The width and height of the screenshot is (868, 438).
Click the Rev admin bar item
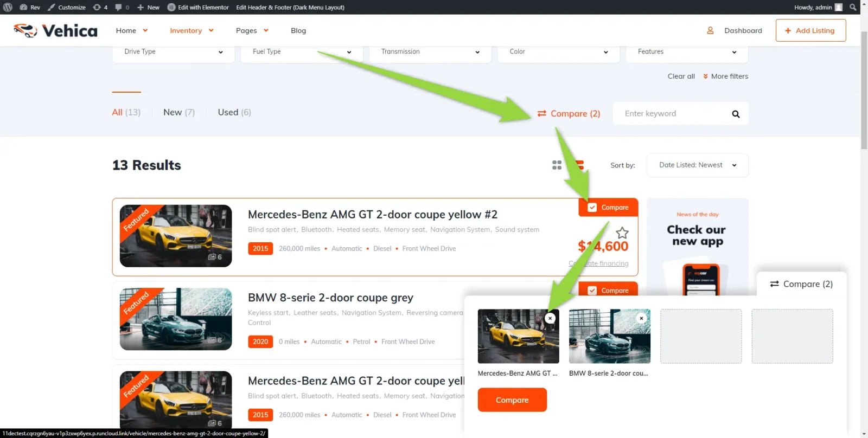[30, 7]
